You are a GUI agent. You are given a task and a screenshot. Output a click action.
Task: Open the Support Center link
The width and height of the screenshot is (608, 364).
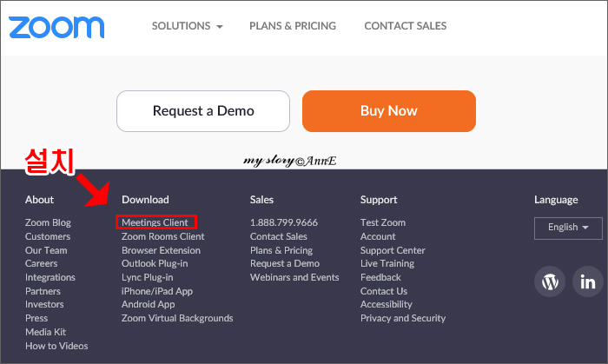(x=393, y=250)
